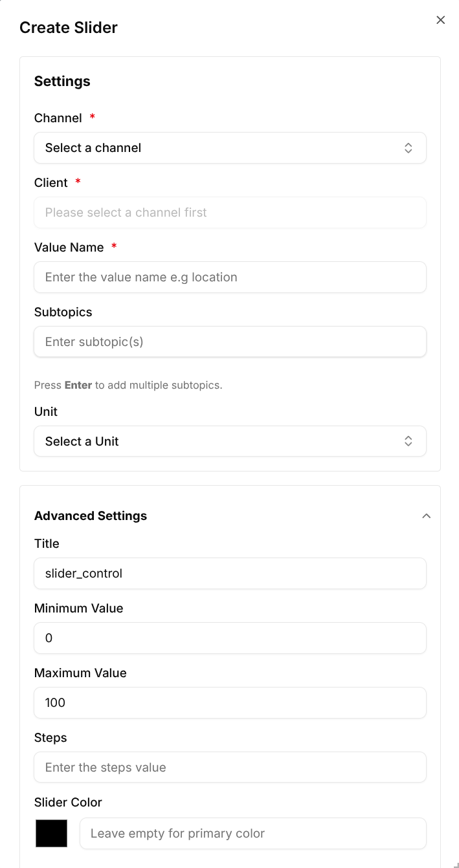Image resolution: width=459 pixels, height=868 pixels.
Task: Focus the Enter subtopic(s) input field
Action: coord(230,342)
